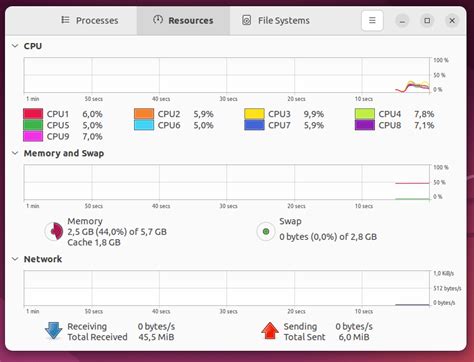Click the CPU3 9,9% usage value
The width and height of the screenshot is (474, 362).
(314, 114)
